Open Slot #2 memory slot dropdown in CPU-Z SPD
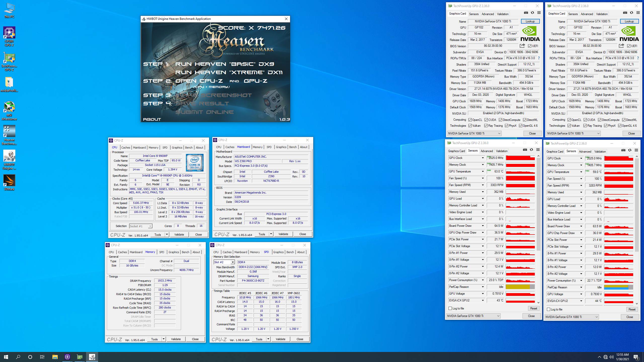Viewport: 644px width, 362px height. [x=224, y=262]
